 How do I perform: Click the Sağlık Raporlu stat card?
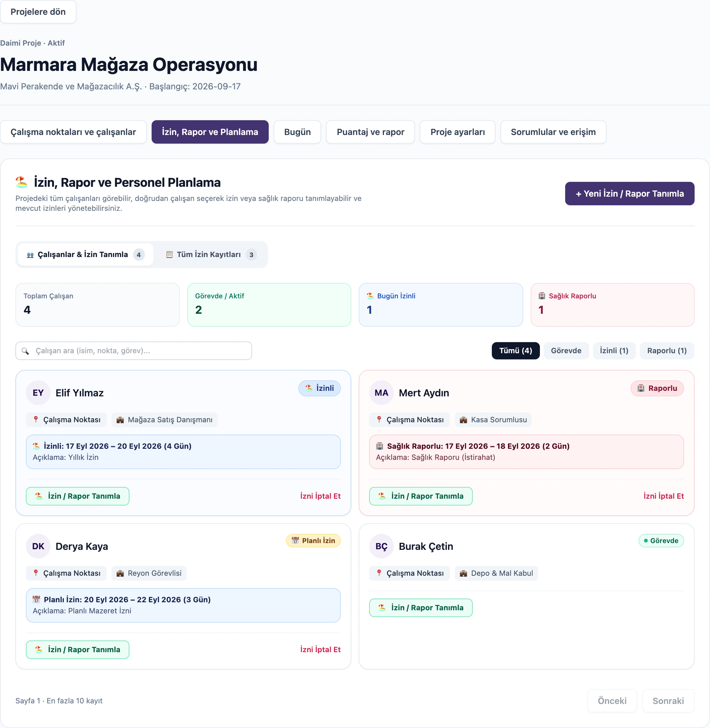(612, 305)
